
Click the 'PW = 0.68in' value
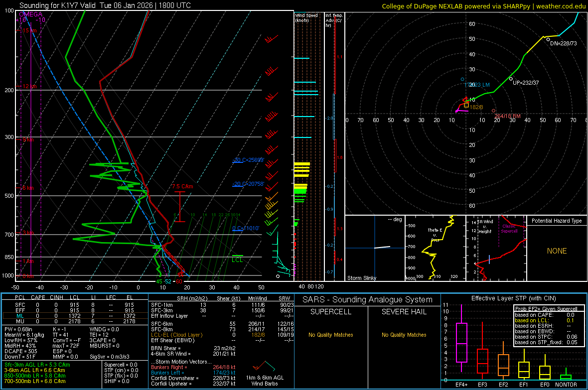click(x=19, y=329)
